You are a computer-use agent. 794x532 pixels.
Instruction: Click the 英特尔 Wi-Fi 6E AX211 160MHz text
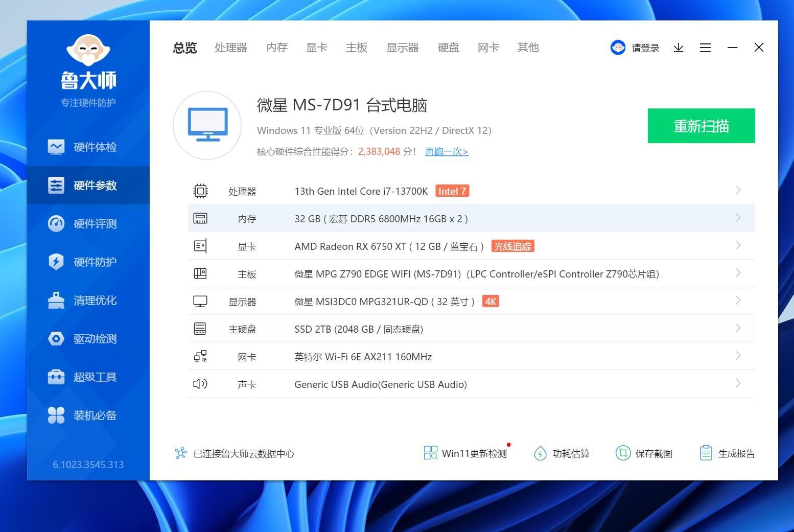[x=363, y=357]
